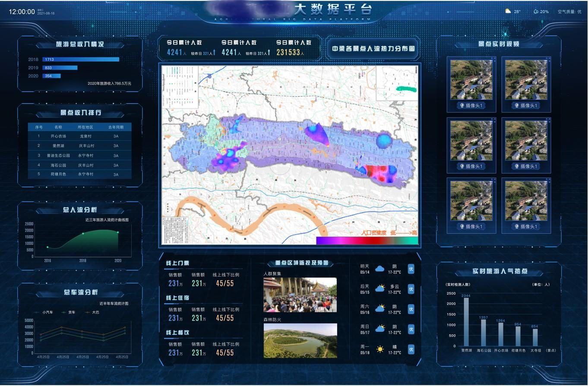Click the cloud icon for 明天 05/14 forecast

(379, 269)
